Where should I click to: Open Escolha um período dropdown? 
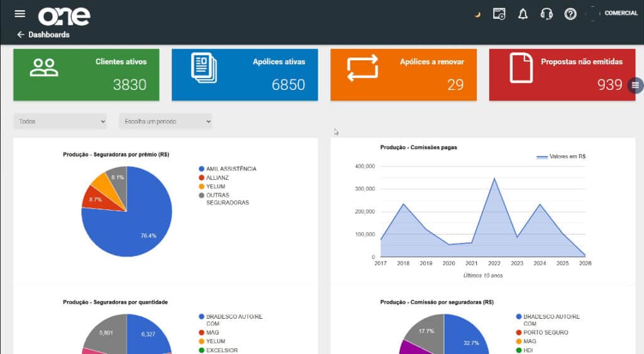click(x=165, y=121)
